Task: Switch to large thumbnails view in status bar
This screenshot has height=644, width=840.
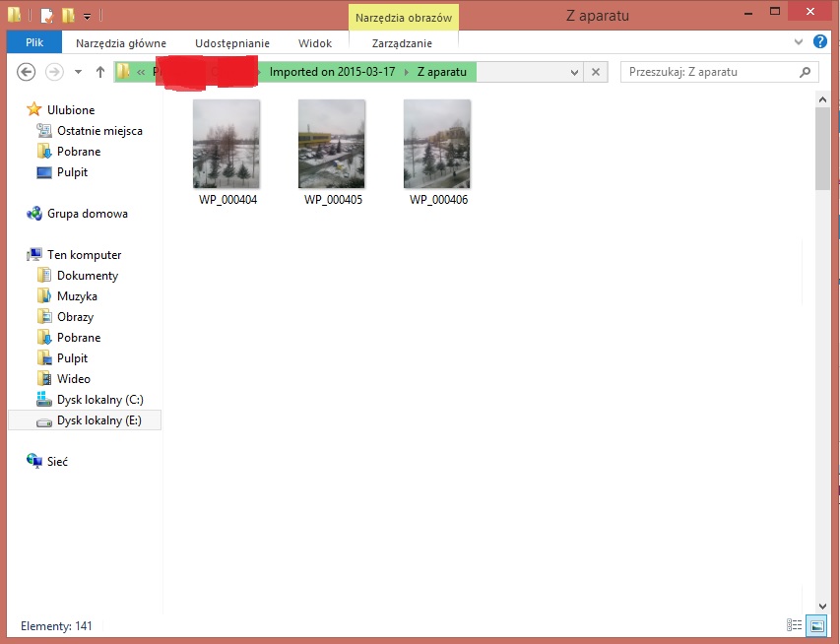Action: tap(815, 625)
